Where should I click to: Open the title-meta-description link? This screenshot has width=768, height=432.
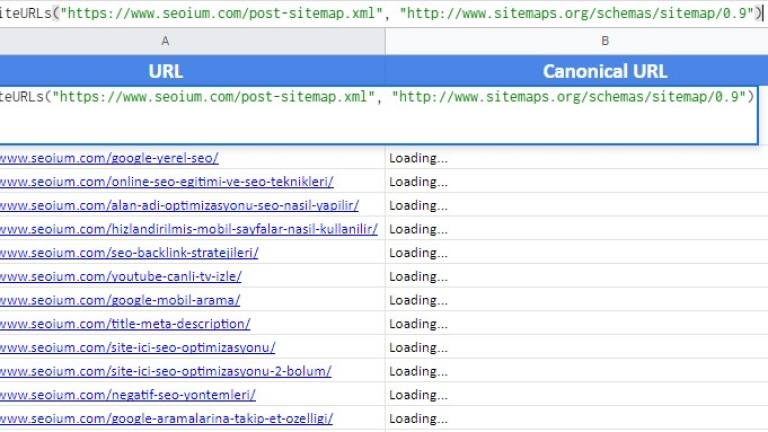coord(125,324)
